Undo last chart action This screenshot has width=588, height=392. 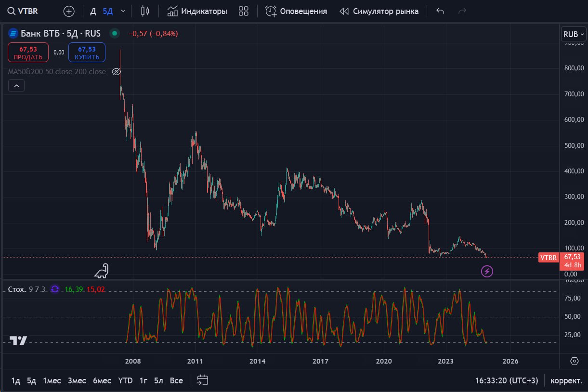440,11
